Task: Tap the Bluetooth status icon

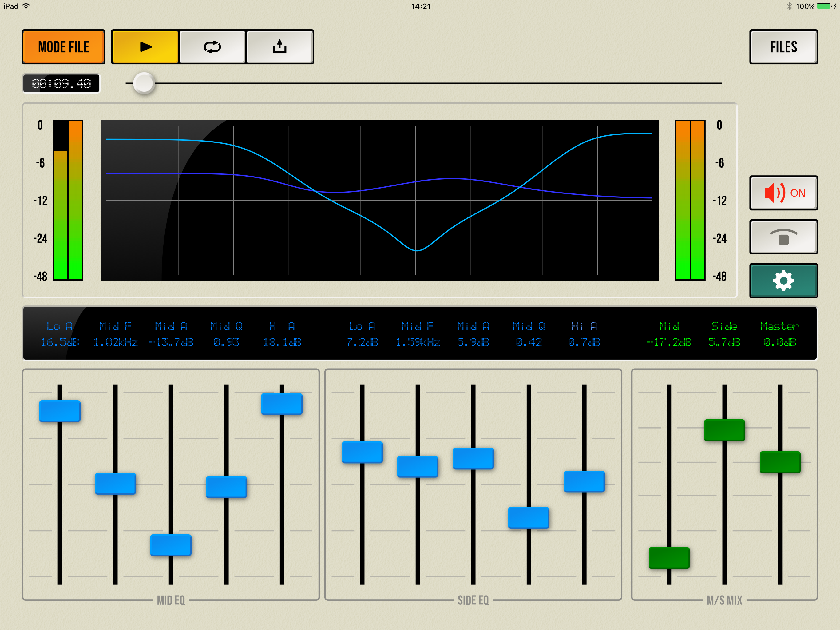Action: point(789,6)
